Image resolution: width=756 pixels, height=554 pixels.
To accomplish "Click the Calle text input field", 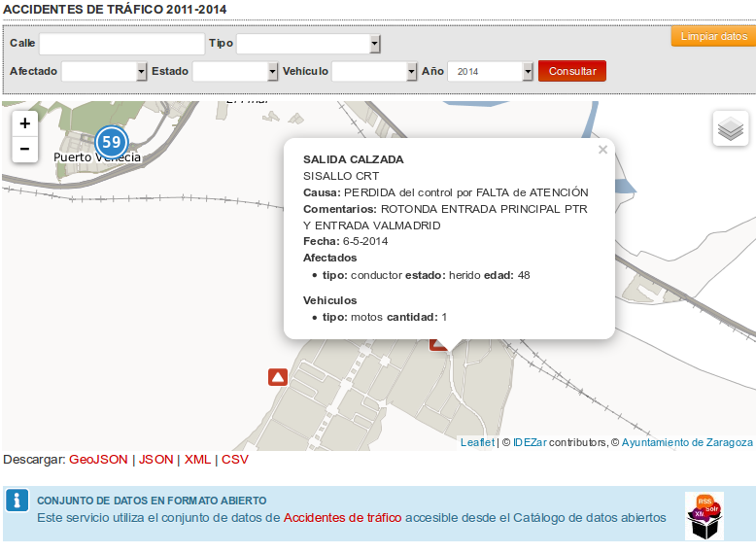I will [x=121, y=45].
